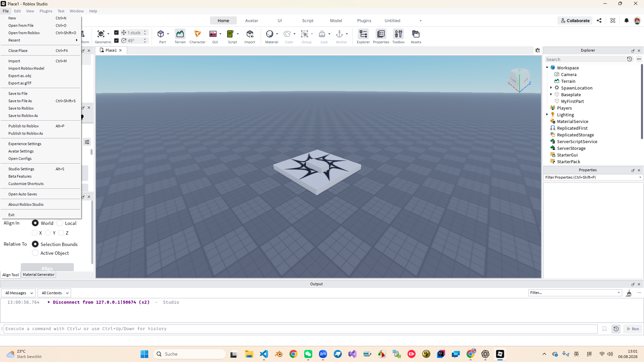
Task: Click the view orientation cube gizmo
Action: 520,80
